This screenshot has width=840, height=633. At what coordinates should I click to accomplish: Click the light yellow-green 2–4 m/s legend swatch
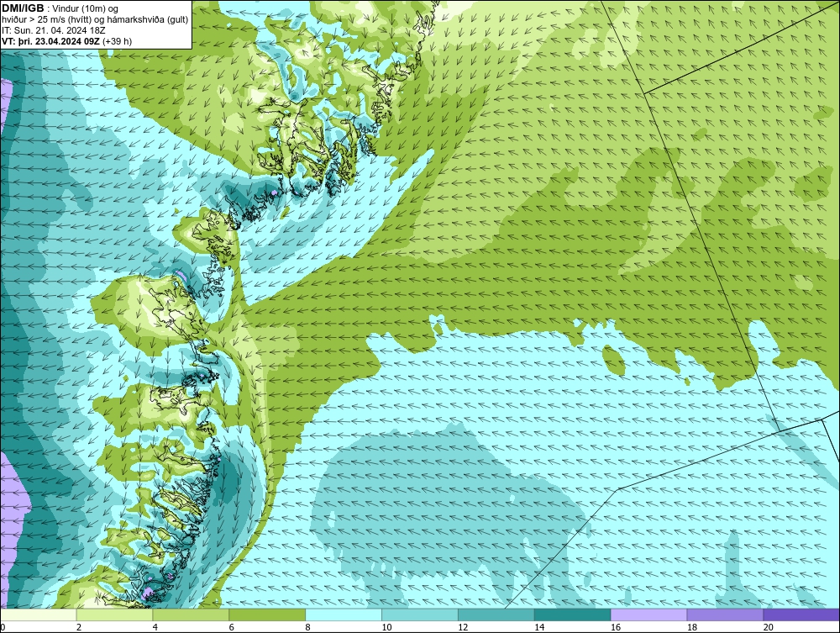point(114,615)
